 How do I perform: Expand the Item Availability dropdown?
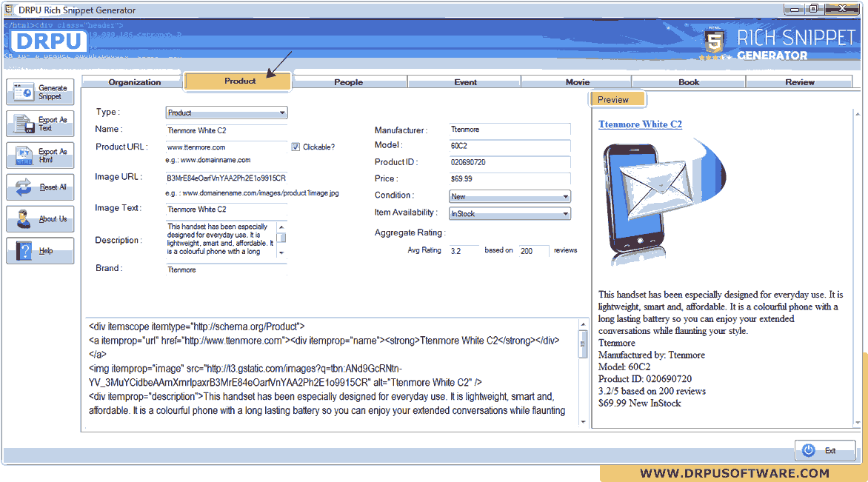point(510,214)
